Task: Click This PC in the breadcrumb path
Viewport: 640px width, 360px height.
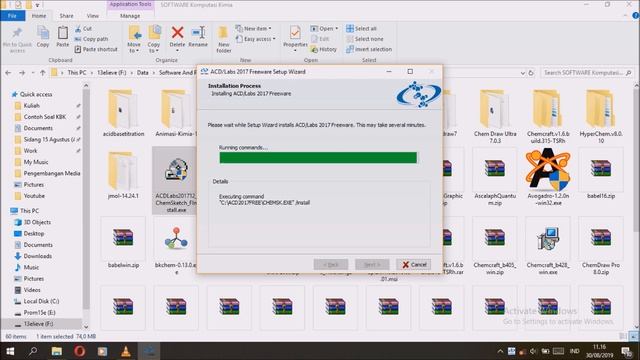Action: pyautogui.click(x=77, y=72)
